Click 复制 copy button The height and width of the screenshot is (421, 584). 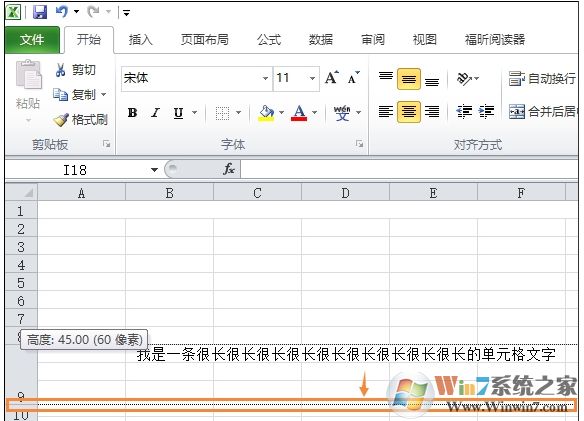pos(74,95)
